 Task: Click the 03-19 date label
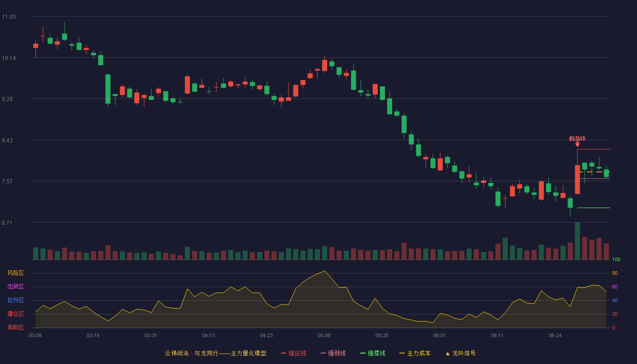(93, 335)
